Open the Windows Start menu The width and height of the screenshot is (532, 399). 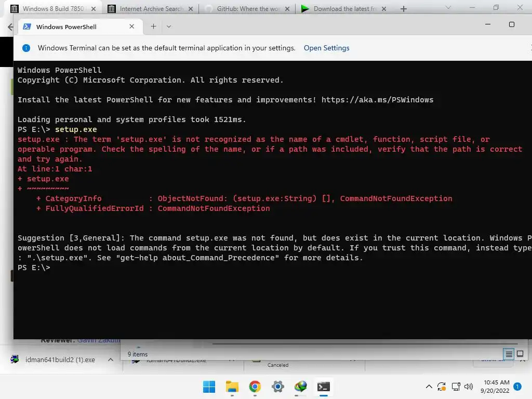209,387
